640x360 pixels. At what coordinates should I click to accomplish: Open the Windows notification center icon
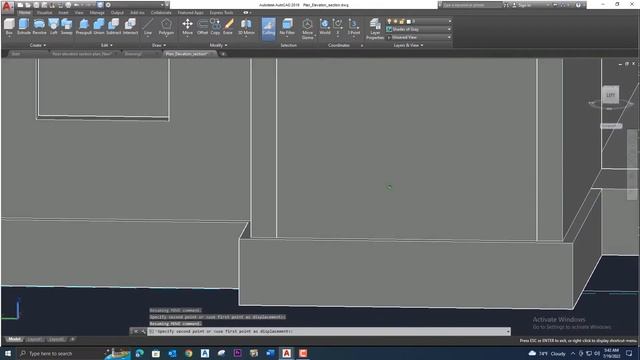tap(629, 353)
